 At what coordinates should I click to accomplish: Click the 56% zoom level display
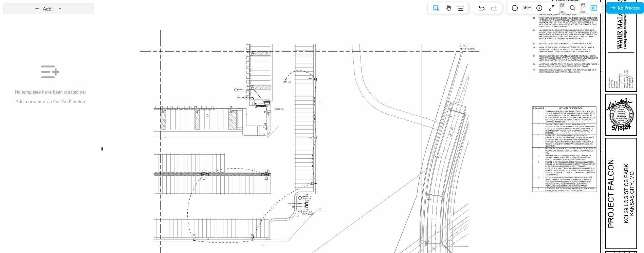(x=527, y=8)
